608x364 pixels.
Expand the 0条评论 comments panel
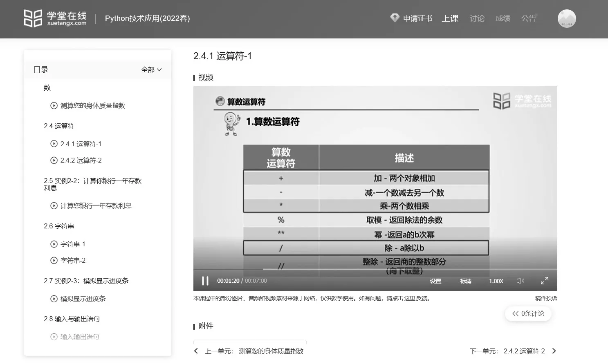(x=528, y=314)
